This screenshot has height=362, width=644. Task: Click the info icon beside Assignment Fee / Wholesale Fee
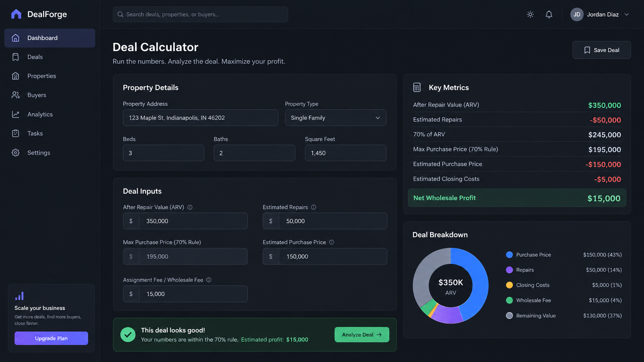tap(209, 280)
